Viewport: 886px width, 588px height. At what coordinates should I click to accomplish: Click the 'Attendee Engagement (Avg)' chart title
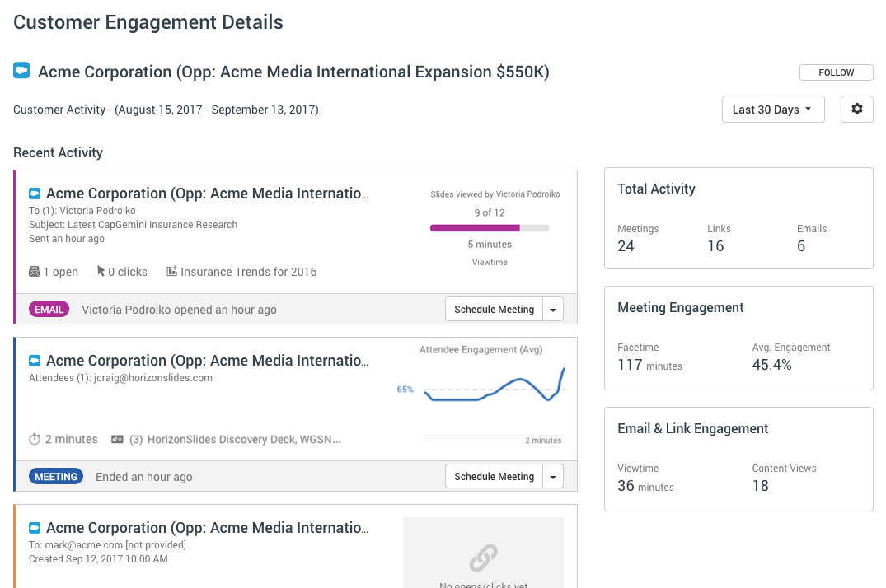(x=481, y=350)
